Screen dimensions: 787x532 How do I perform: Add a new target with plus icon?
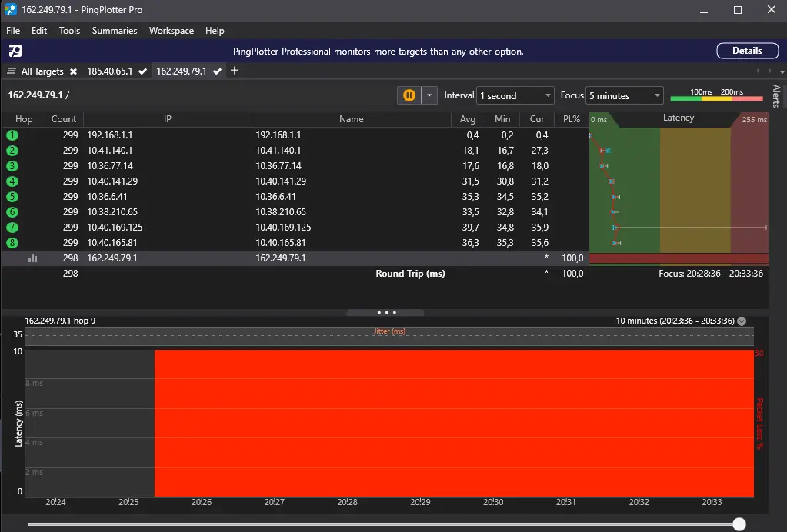coord(235,71)
